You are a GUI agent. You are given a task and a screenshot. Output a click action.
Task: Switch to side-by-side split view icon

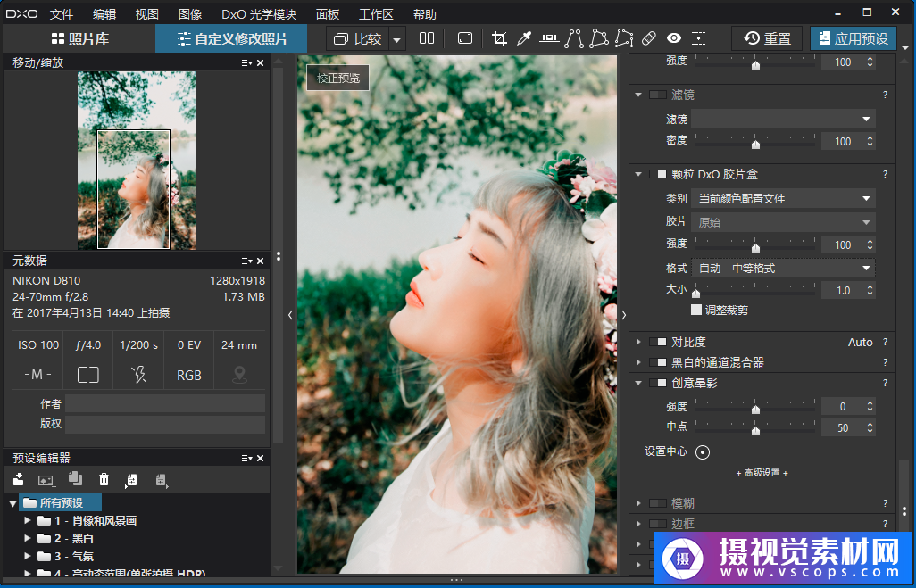[x=427, y=38]
